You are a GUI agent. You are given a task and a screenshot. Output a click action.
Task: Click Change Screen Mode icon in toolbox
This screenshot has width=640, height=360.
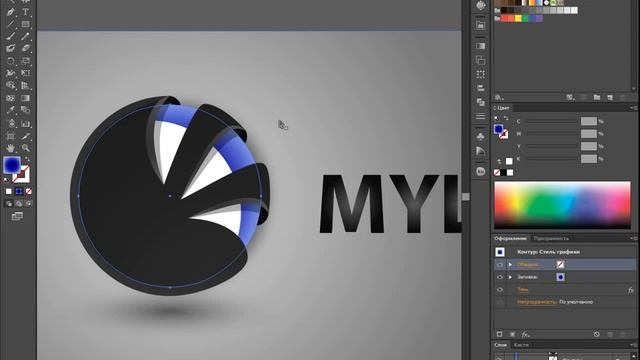pyautogui.click(x=17, y=216)
